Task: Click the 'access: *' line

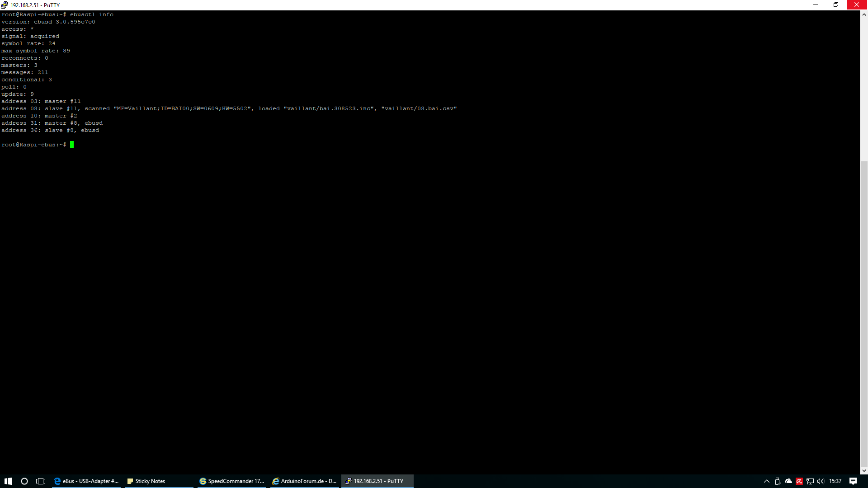Action: coord(18,29)
